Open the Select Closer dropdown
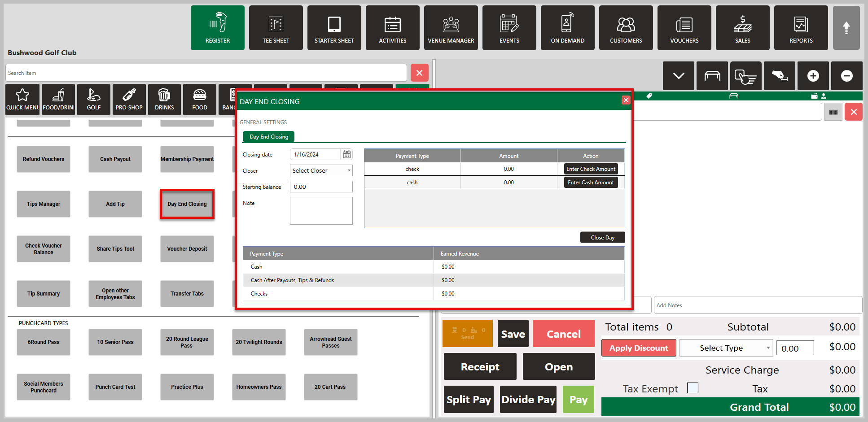The image size is (868, 422). [321, 170]
